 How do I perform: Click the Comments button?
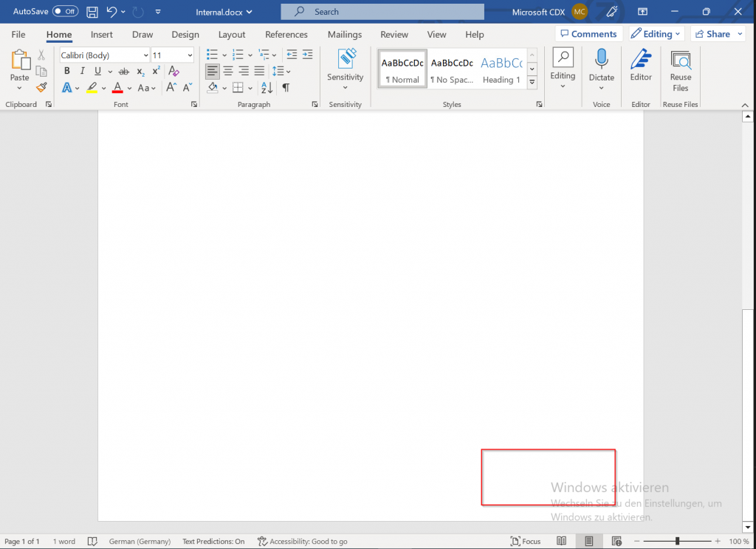pos(588,34)
